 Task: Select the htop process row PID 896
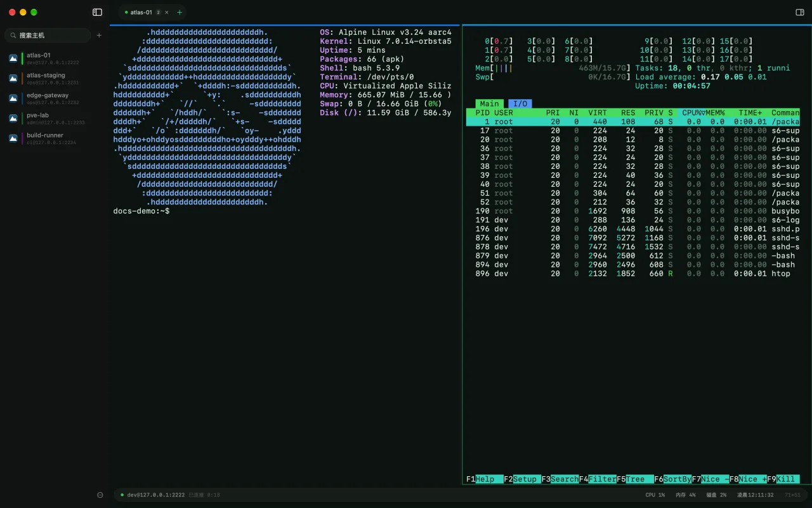point(633,274)
